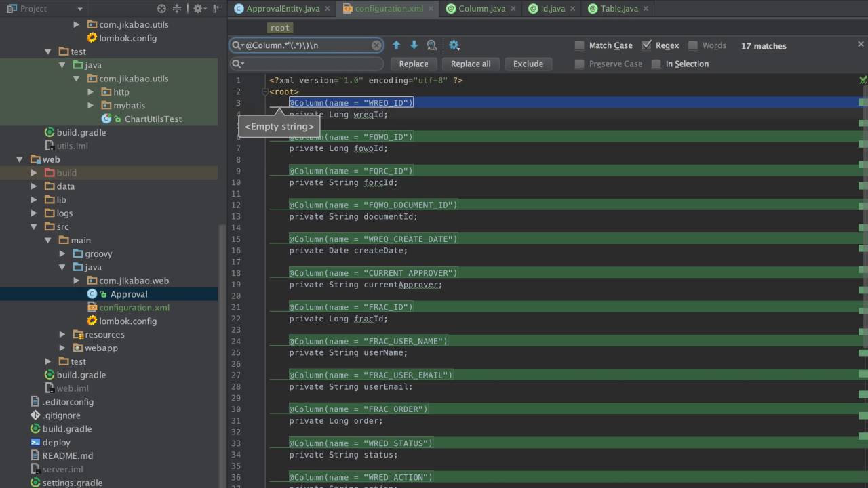Close the ApprovalEntity.java tab
The width and height of the screenshot is (868, 488).
(x=328, y=9)
